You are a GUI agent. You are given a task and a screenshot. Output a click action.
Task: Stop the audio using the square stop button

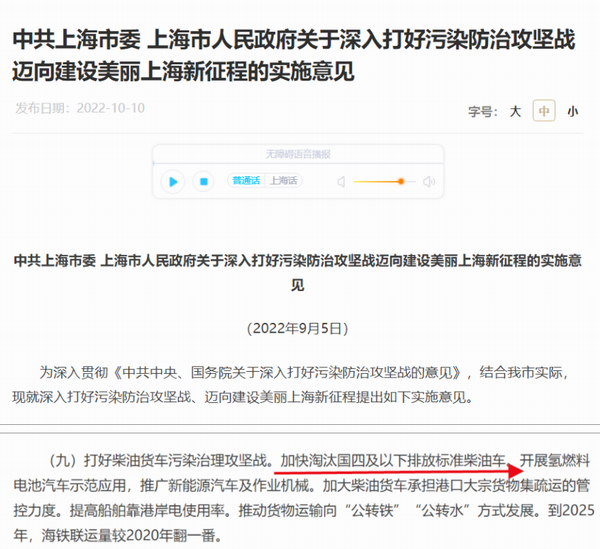(204, 181)
